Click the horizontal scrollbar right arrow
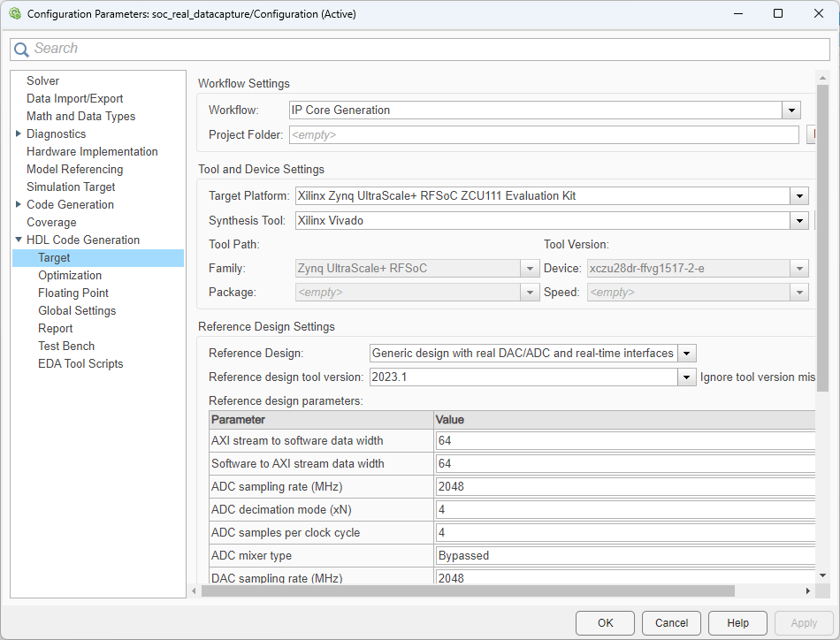This screenshot has height=640, width=840. coord(807,590)
